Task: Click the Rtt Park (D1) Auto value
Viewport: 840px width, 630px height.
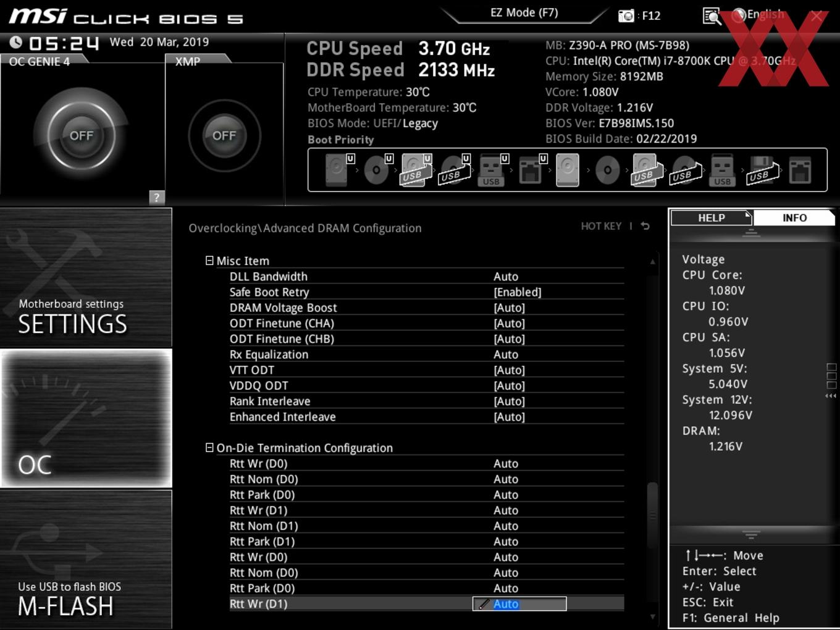Action: [506, 542]
